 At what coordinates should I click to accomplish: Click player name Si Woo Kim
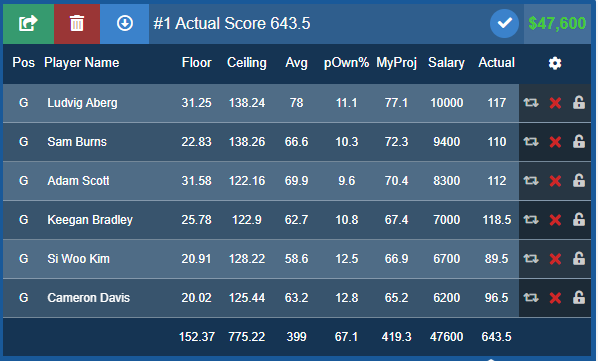(x=79, y=259)
